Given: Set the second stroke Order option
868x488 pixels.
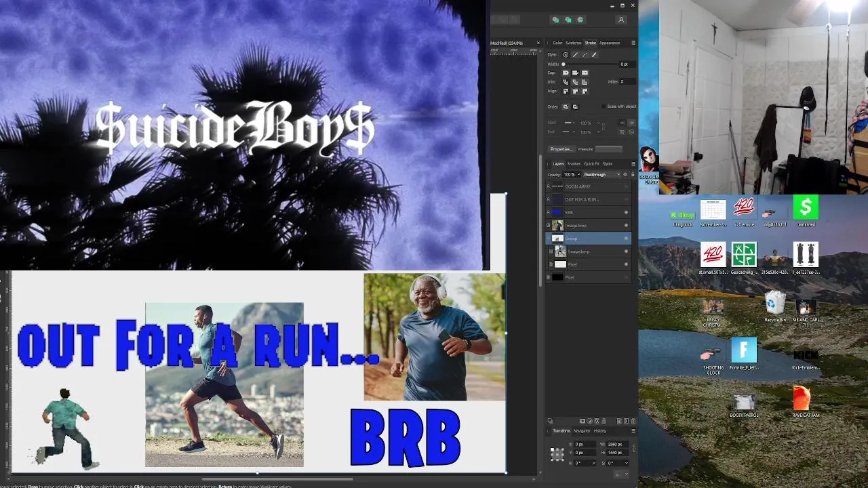Looking at the screenshot, I should [x=575, y=106].
